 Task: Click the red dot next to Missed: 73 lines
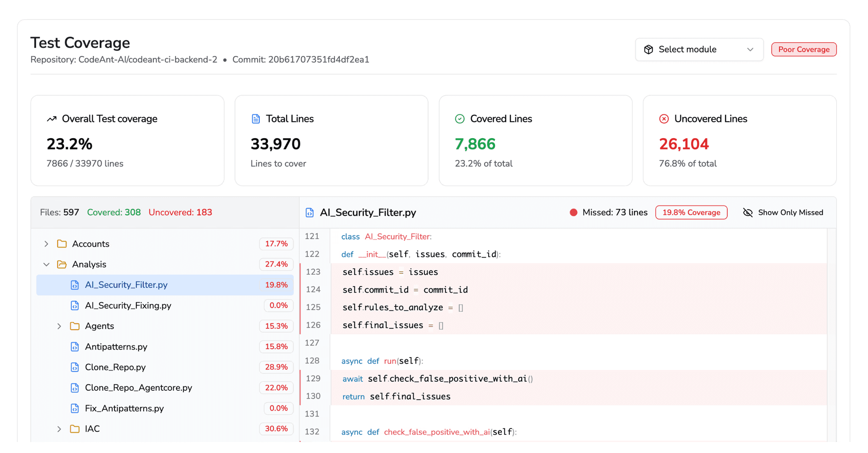(573, 212)
